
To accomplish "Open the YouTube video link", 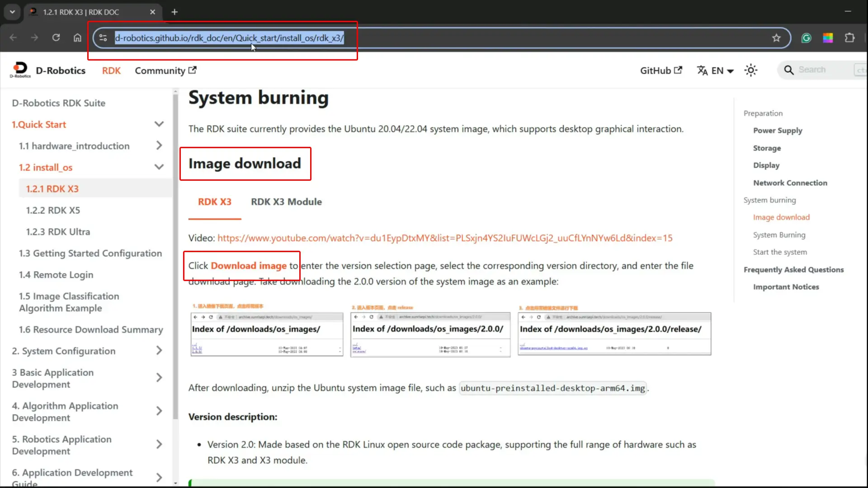I will (x=445, y=238).
